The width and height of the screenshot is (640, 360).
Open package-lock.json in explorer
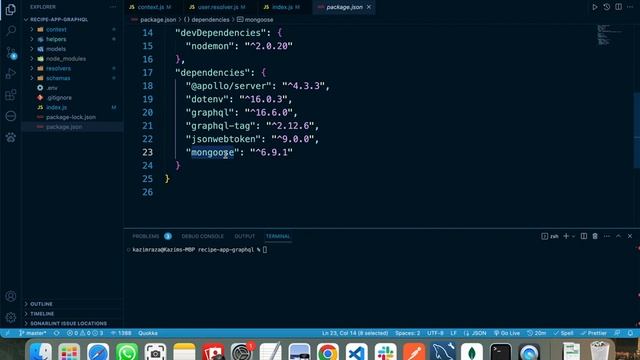(x=72, y=117)
